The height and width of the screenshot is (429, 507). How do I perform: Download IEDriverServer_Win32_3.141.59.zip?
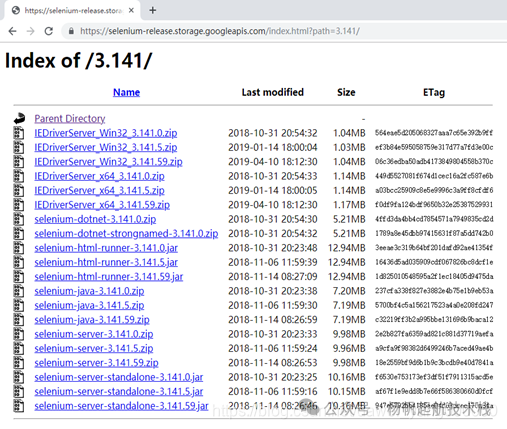pos(108,162)
